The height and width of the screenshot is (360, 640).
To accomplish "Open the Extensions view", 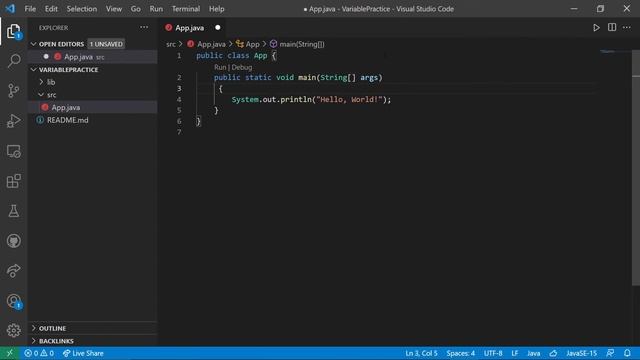I will tap(13, 181).
